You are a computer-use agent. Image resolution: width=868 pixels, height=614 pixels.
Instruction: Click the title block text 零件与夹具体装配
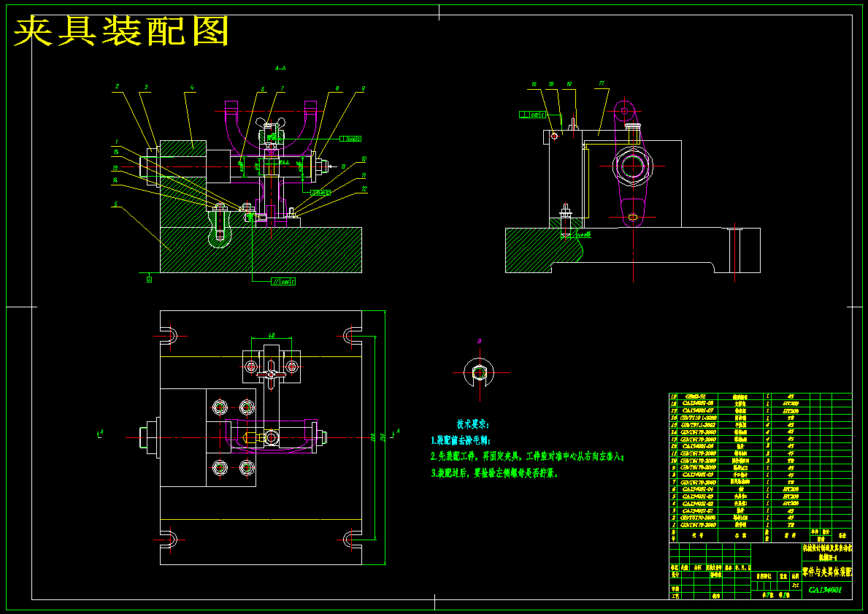coord(827,570)
